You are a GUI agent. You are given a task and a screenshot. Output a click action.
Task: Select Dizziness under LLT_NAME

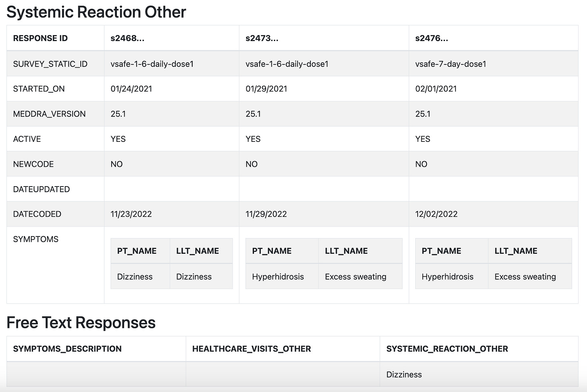click(194, 277)
